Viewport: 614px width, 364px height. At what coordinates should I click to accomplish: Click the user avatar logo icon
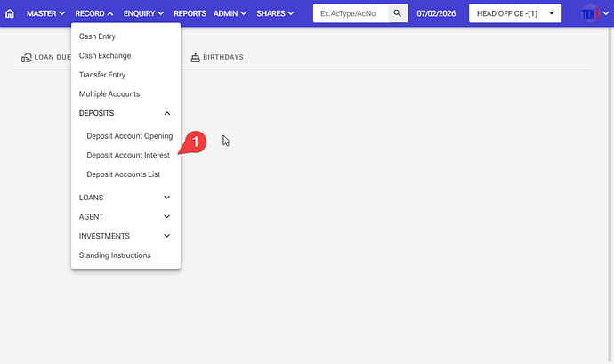point(589,14)
